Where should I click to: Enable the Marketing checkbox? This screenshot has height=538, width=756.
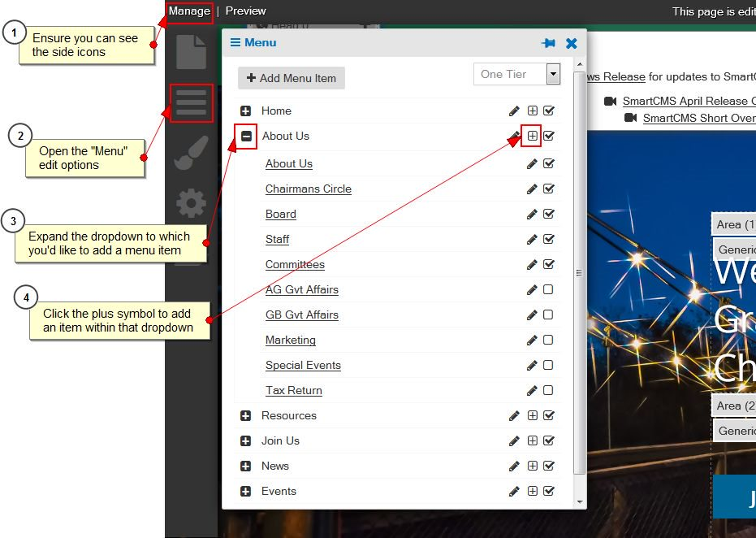(x=548, y=340)
